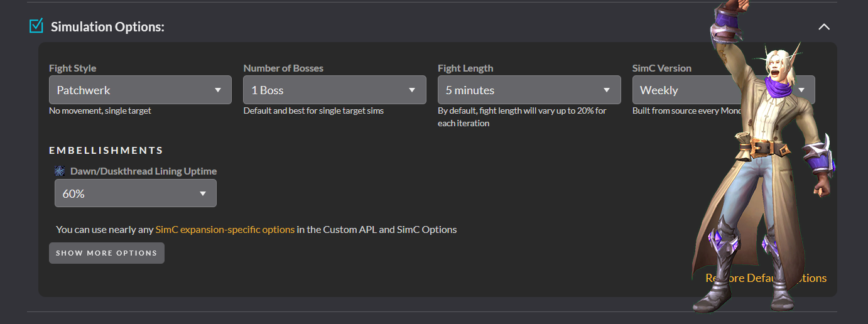Click the arrow icon in Fight Style box

pos(218,90)
